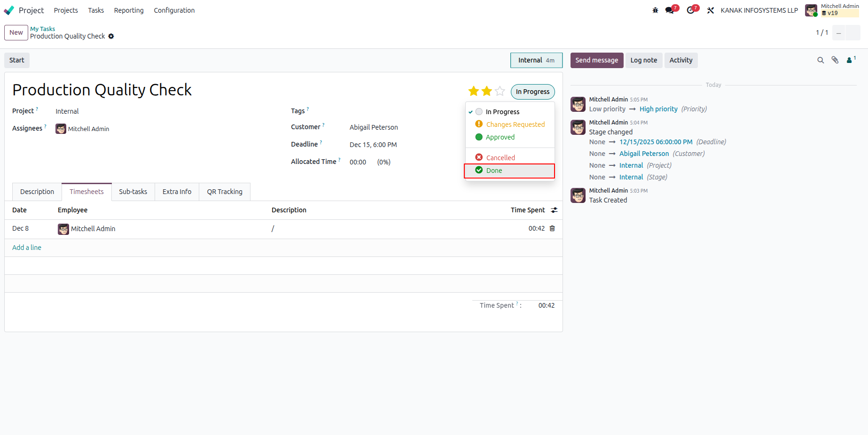Select Changes Requested state

point(510,124)
